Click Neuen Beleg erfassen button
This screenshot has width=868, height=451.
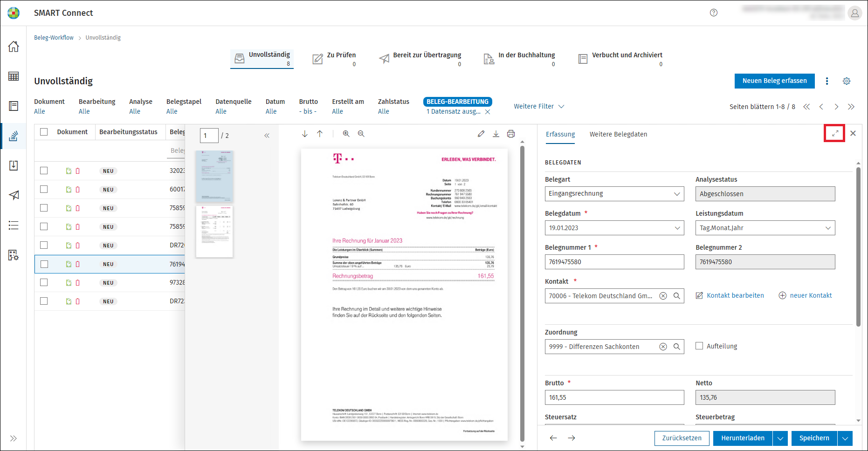point(775,81)
